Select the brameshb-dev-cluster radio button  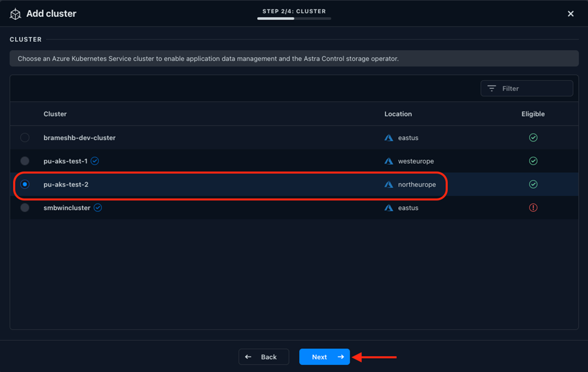coord(25,138)
